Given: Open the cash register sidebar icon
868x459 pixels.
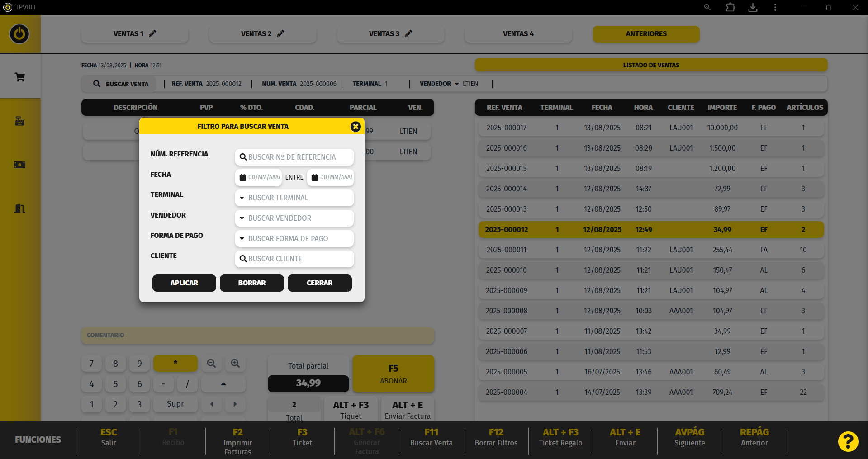Looking at the screenshot, I should (x=20, y=121).
